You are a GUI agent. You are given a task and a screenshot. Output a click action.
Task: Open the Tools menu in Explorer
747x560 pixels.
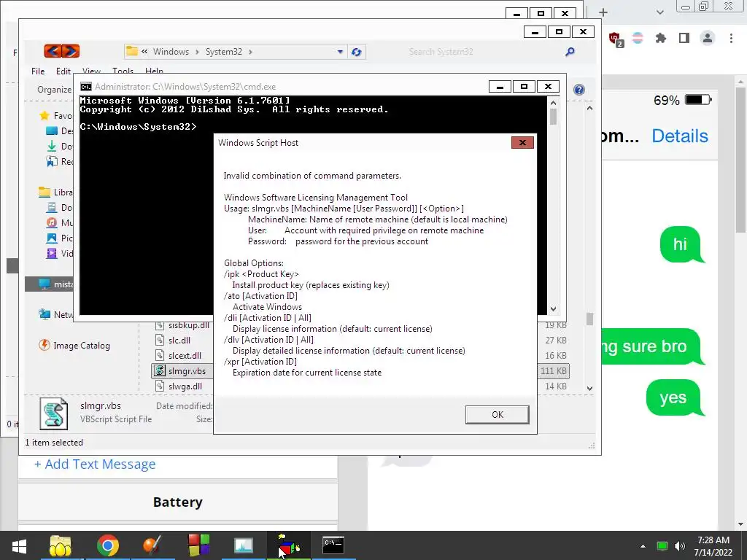click(123, 70)
